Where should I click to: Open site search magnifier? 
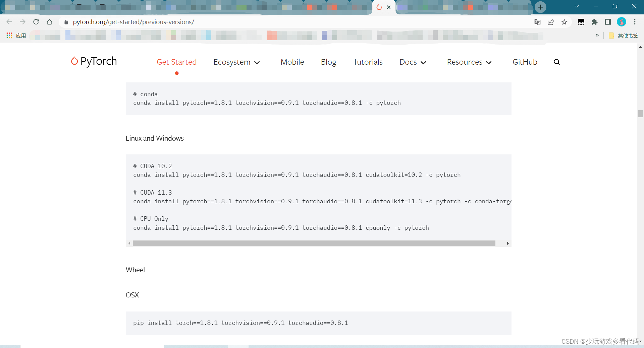[x=557, y=62]
